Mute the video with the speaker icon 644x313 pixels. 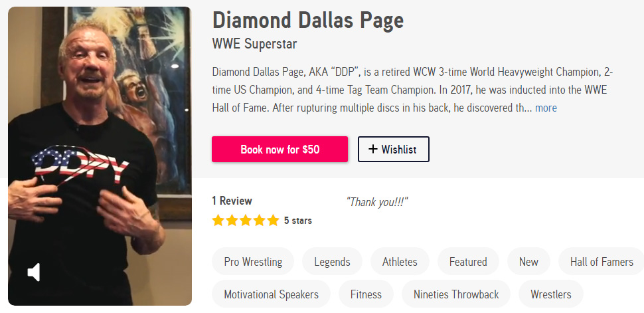point(34,272)
